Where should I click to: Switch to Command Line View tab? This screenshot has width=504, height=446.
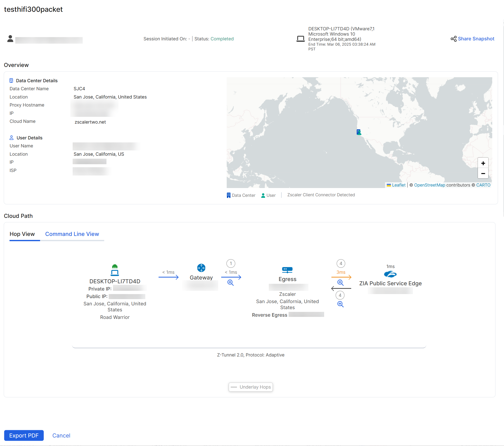pos(72,234)
